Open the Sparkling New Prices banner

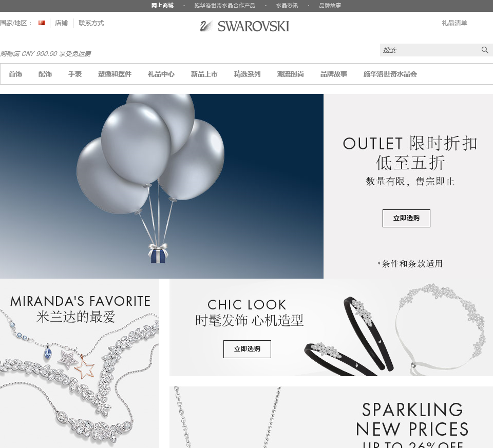[x=331, y=417]
